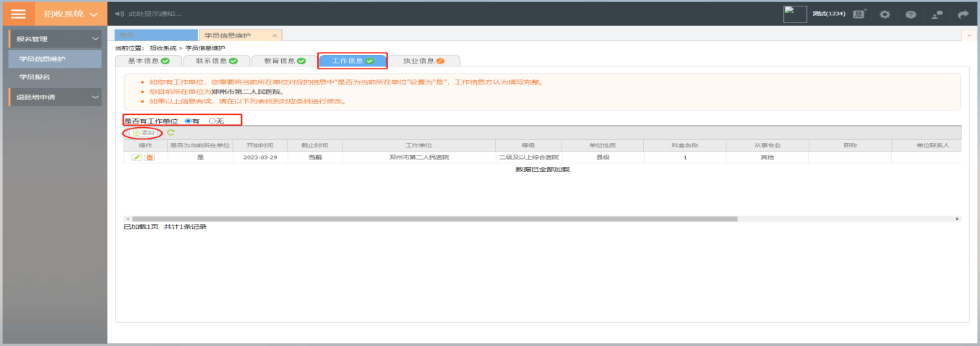Click the 测试(1234) user name
Screen dimensions: 980x346
click(x=828, y=14)
